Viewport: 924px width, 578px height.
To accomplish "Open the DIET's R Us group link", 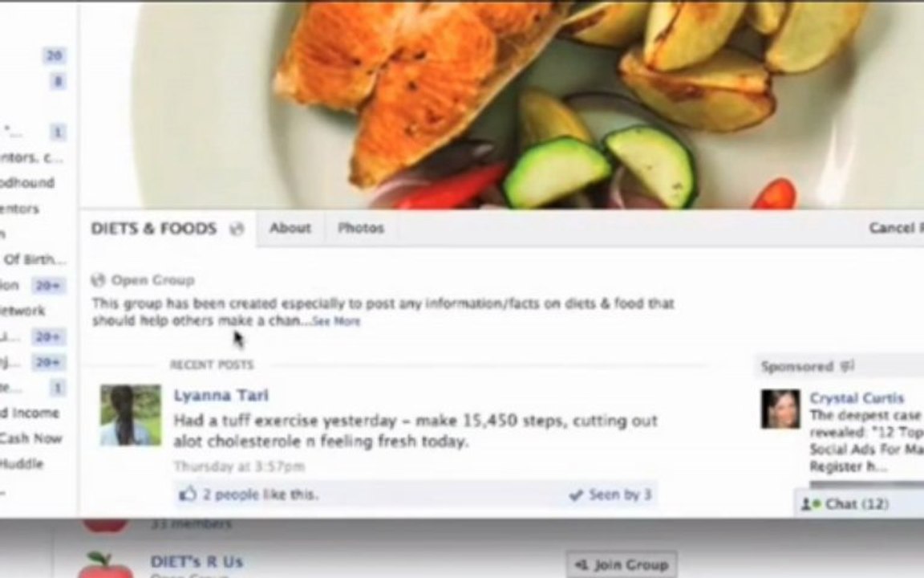I will [x=197, y=561].
